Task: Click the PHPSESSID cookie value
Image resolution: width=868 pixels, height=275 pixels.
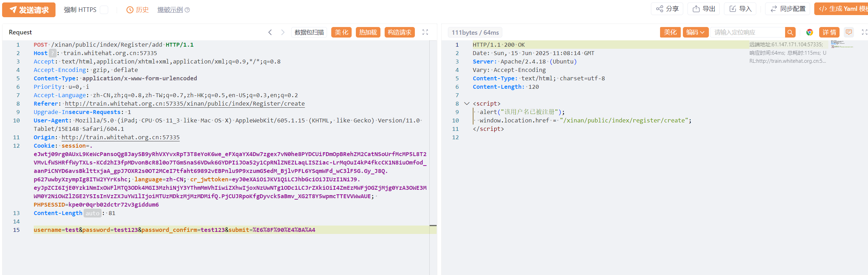Action: click(x=113, y=204)
